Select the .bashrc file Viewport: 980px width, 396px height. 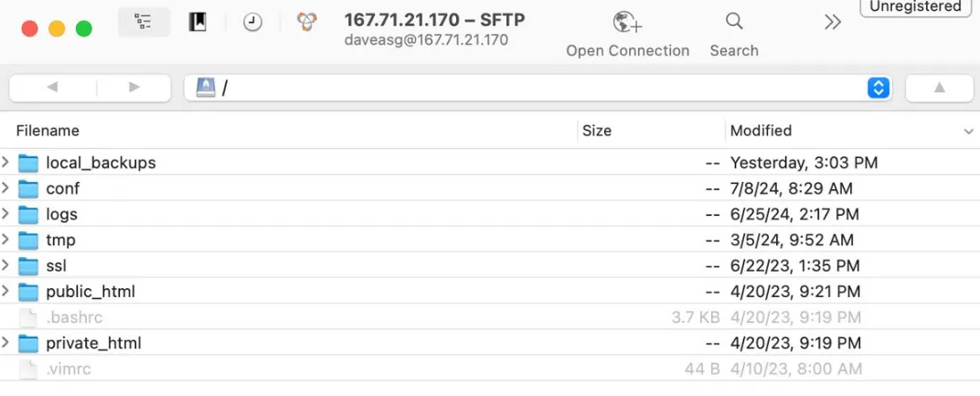(x=74, y=317)
